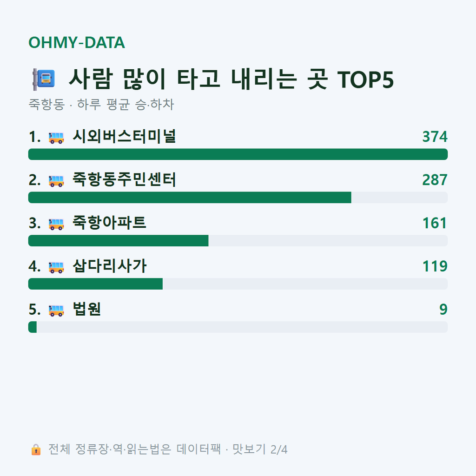Click the bus icon beside 시외버스터미널
Screen dimensions: 476x476
pyautogui.click(x=56, y=138)
